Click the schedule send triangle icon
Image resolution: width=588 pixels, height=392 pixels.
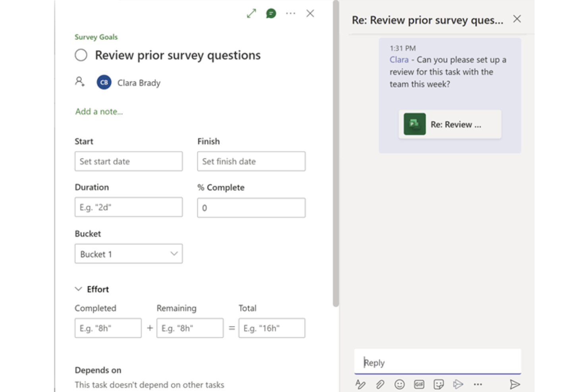pos(458,384)
